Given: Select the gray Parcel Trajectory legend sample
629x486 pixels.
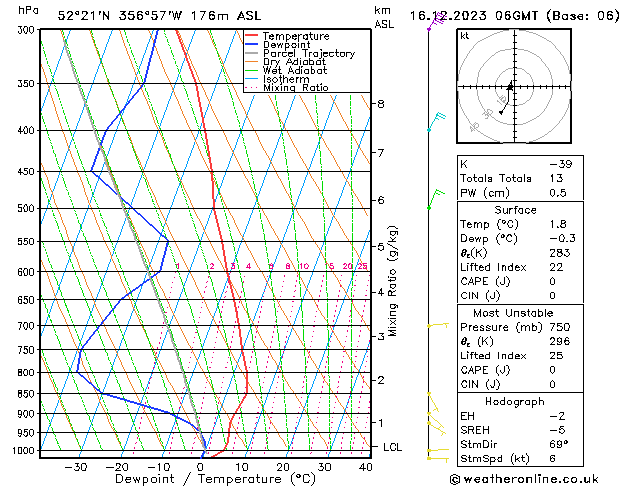Looking at the screenshot, I should 251,53.
